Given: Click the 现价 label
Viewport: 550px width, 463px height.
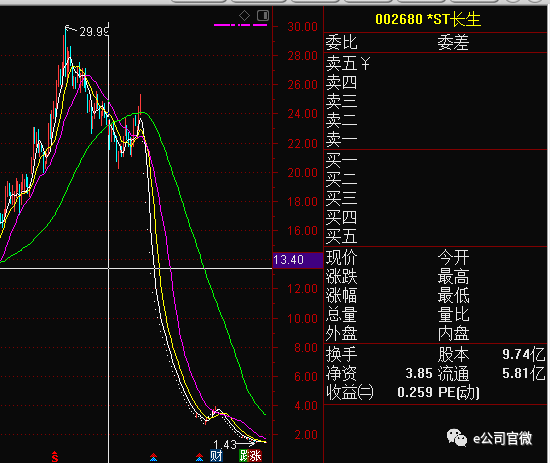Looking at the screenshot, I should click(341, 257).
